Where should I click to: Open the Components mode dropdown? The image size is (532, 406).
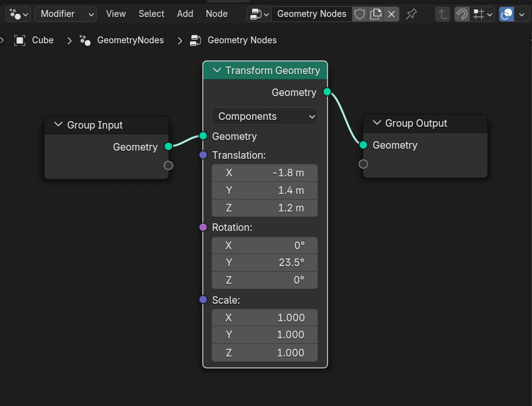pyautogui.click(x=265, y=117)
